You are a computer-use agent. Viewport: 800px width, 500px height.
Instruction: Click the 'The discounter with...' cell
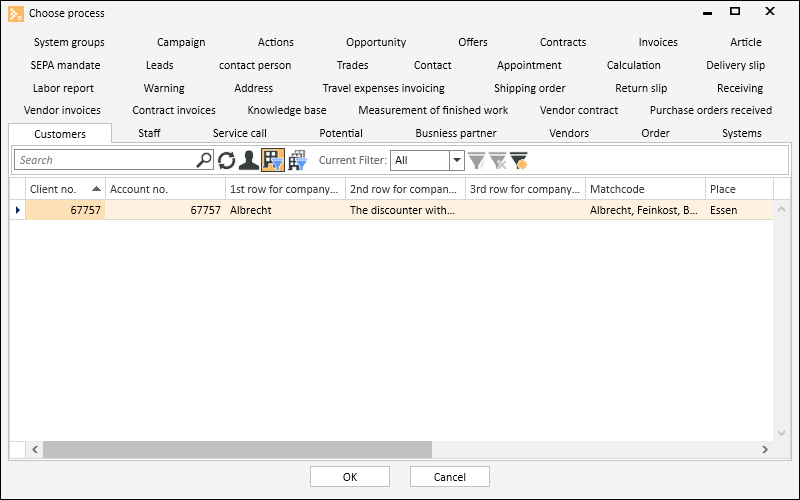405,210
